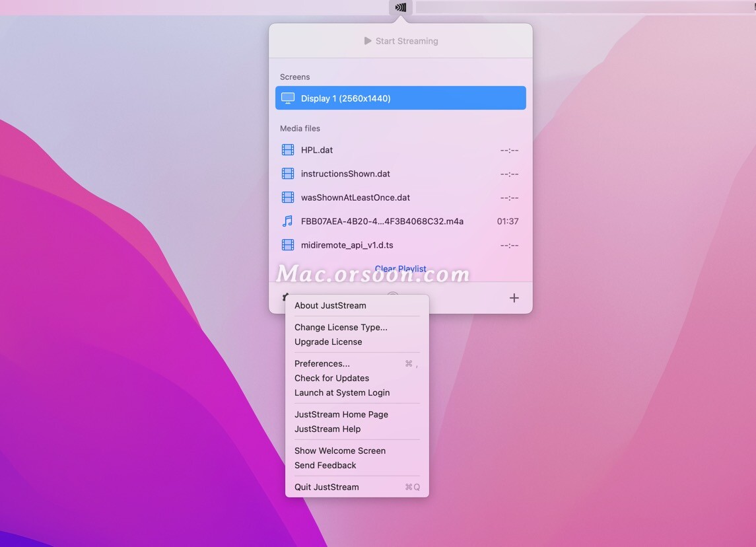Click the --:-- duration beside HPL.dat

[x=509, y=151]
